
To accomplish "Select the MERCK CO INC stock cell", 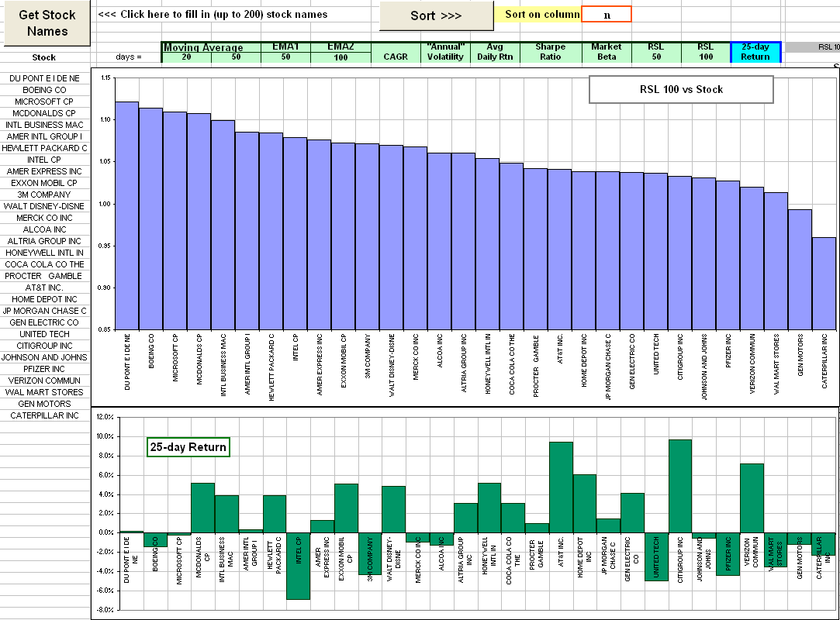I will click(x=44, y=218).
